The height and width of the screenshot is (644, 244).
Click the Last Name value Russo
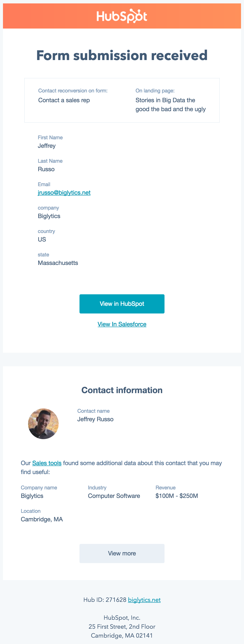(x=46, y=169)
